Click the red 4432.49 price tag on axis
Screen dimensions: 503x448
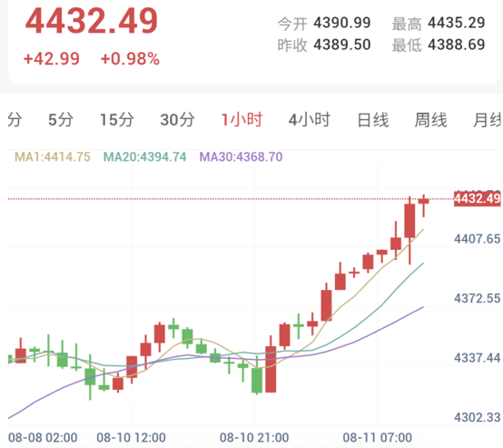point(477,198)
